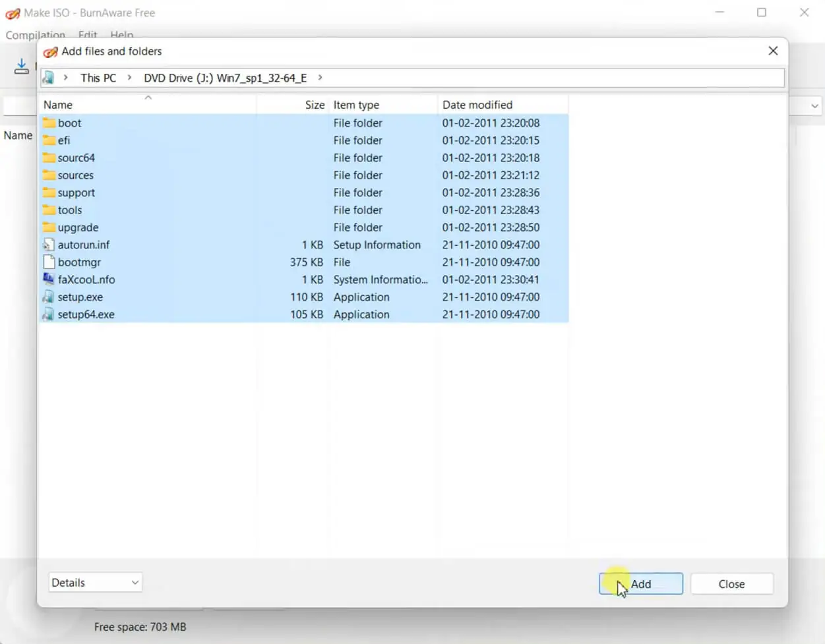This screenshot has width=825, height=644.
Task: Click the setup64.exe file name
Action: pos(86,314)
